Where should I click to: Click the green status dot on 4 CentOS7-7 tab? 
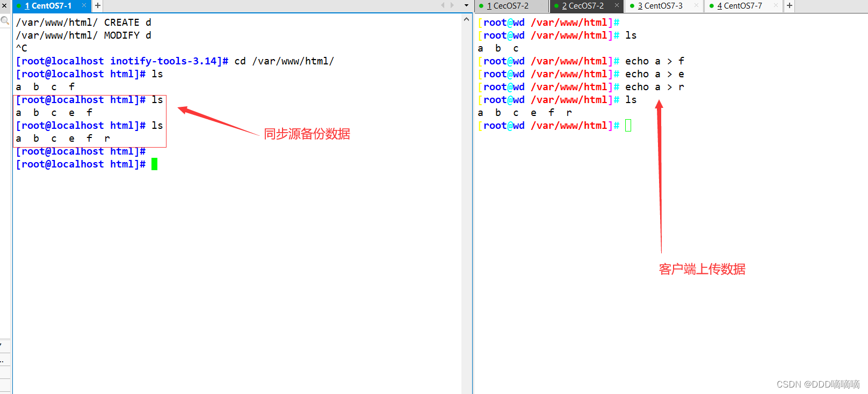[712, 6]
